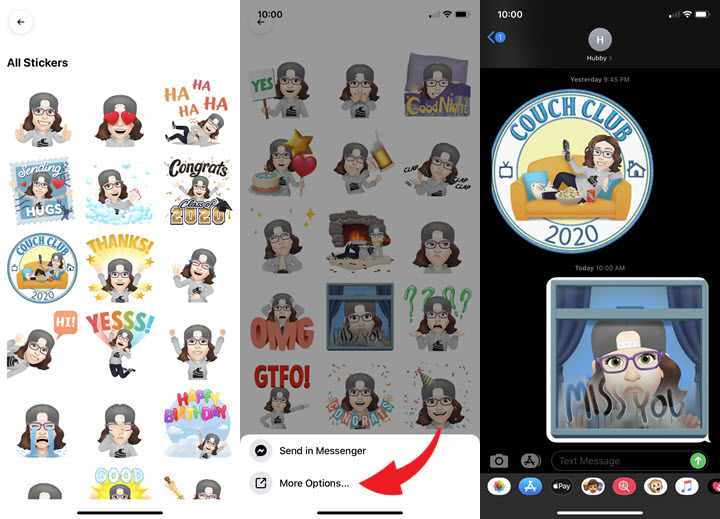Choose the birthday cake and balloons sticker
The height and width of the screenshot is (519, 720).
coord(284,164)
